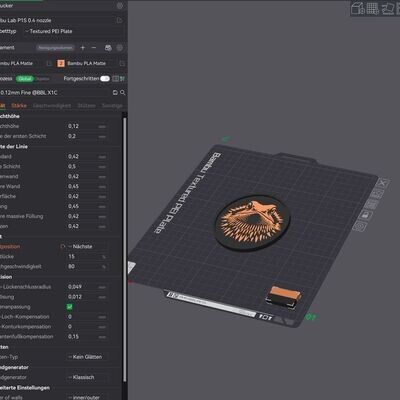Open Betttyp Textured PEI Plate dropdown
400x400 pixels.
(x=72, y=31)
